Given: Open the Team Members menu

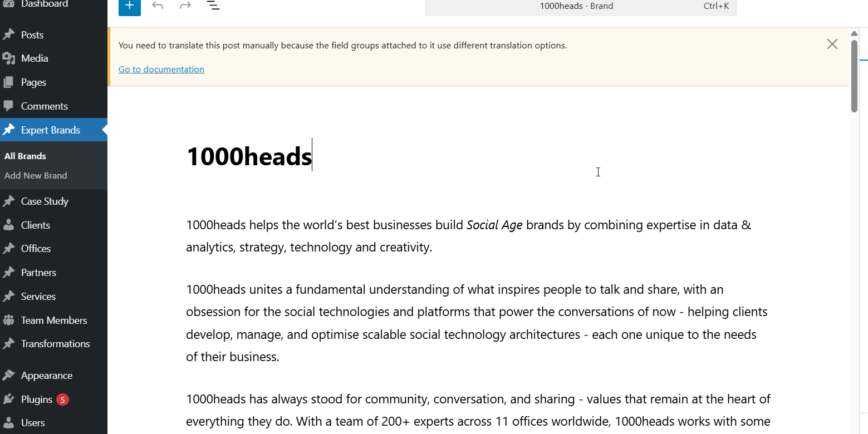Looking at the screenshot, I should tap(53, 320).
